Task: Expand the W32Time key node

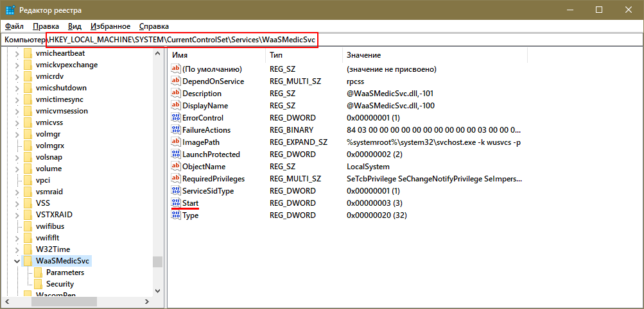Action: tap(16, 249)
